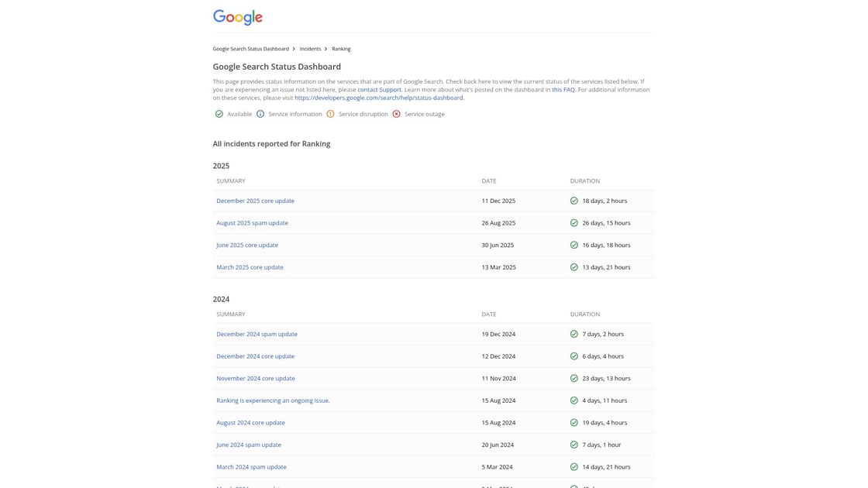The width and height of the screenshot is (868, 488).
Task: Open the Ranking ongoing issue report
Action: click(x=273, y=400)
